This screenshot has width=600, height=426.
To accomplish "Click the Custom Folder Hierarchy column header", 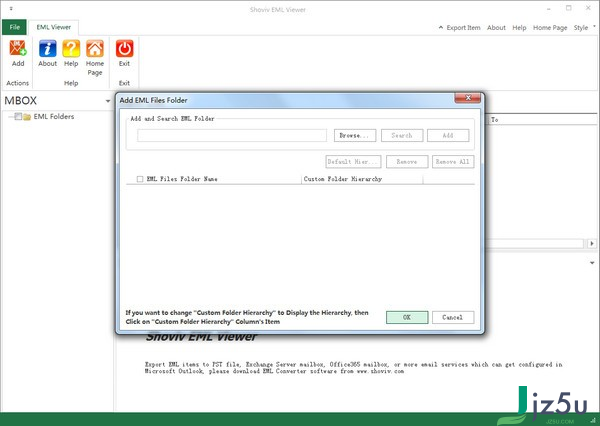I will click(x=362, y=179).
